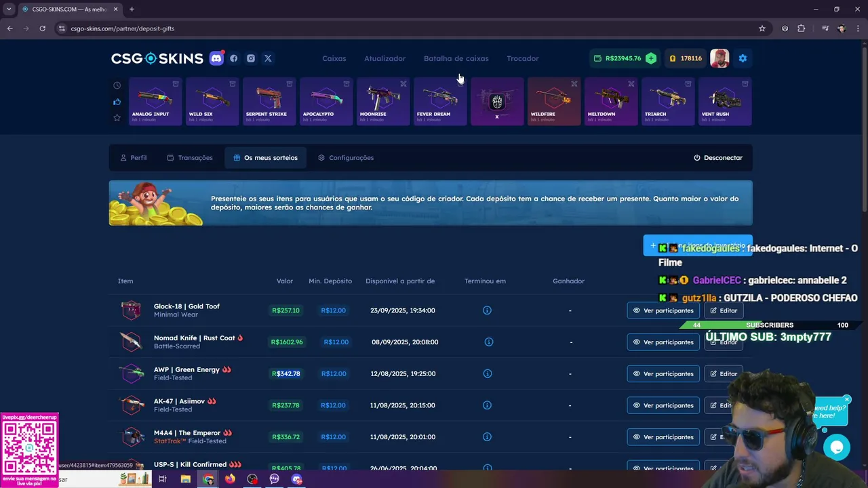
Task: Select the Os meus sorteios tab
Action: 265,158
